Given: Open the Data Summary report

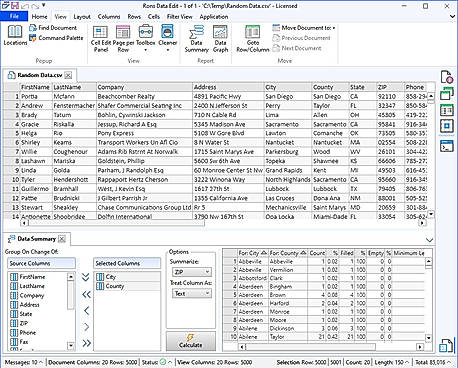Looking at the screenshot, I should [196, 39].
